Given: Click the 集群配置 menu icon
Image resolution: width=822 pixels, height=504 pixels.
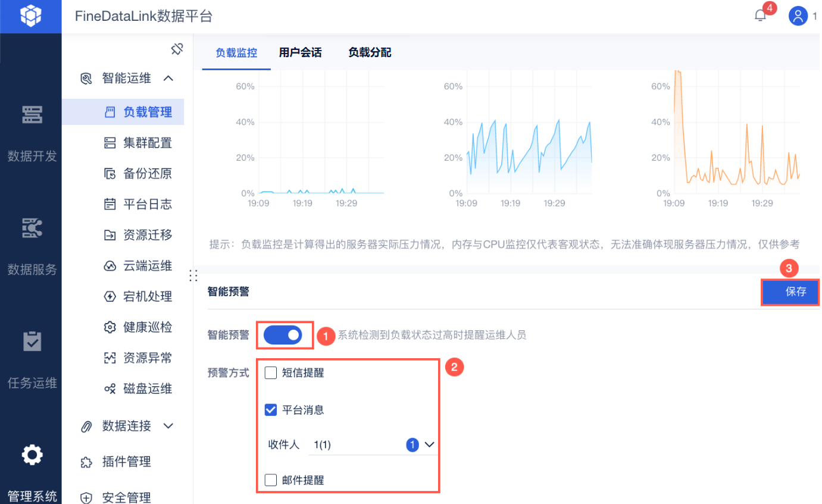Looking at the screenshot, I should click(110, 143).
